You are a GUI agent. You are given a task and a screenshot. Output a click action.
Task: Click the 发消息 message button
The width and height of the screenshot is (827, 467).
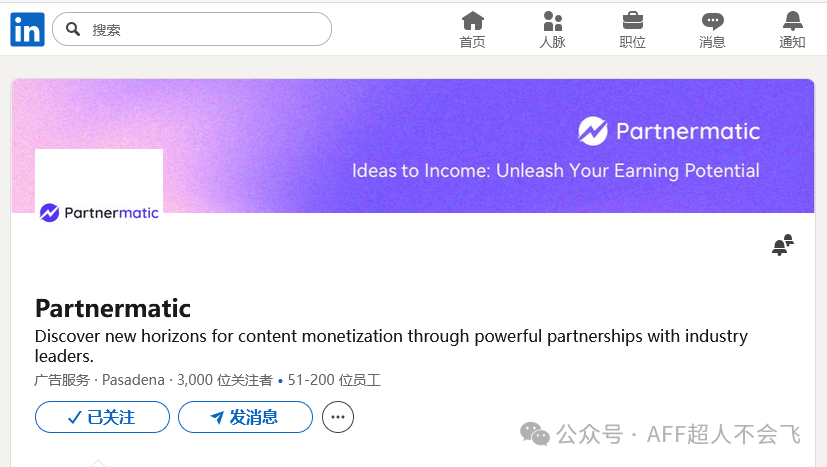tap(245, 417)
